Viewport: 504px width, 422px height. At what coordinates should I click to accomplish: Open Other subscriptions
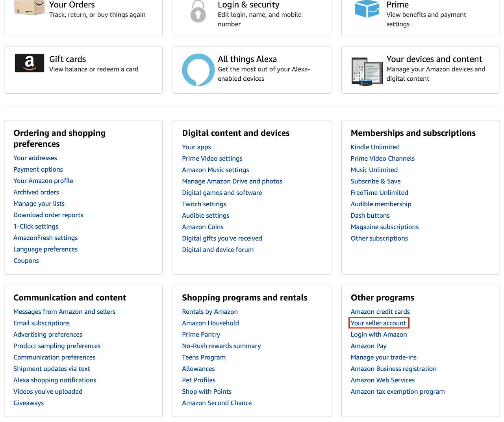point(379,238)
